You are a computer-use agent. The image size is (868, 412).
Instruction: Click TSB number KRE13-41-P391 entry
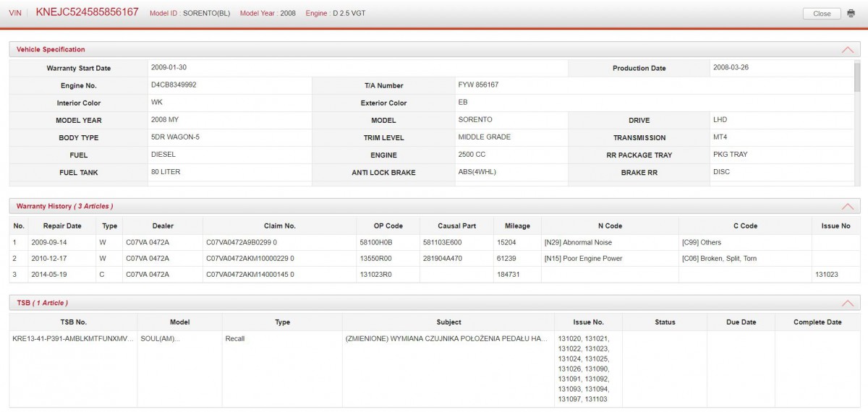[73, 338]
